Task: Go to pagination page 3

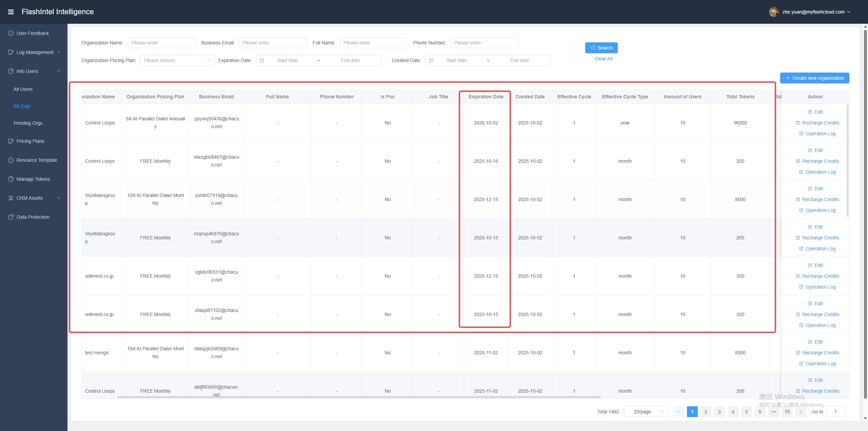Action: pos(719,412)
